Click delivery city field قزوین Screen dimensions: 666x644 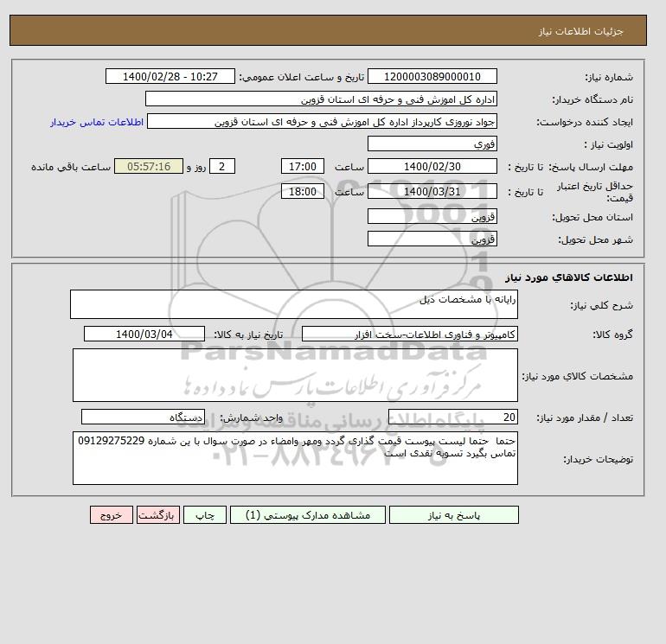432,239
